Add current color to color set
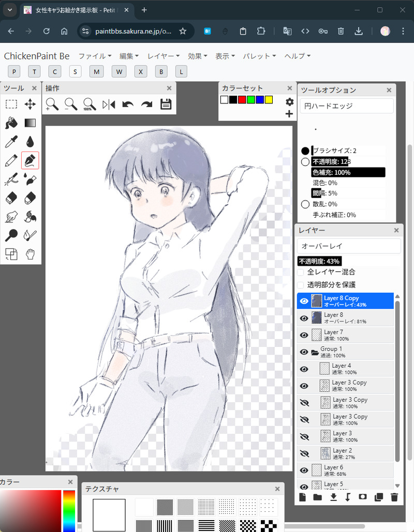 289,114
